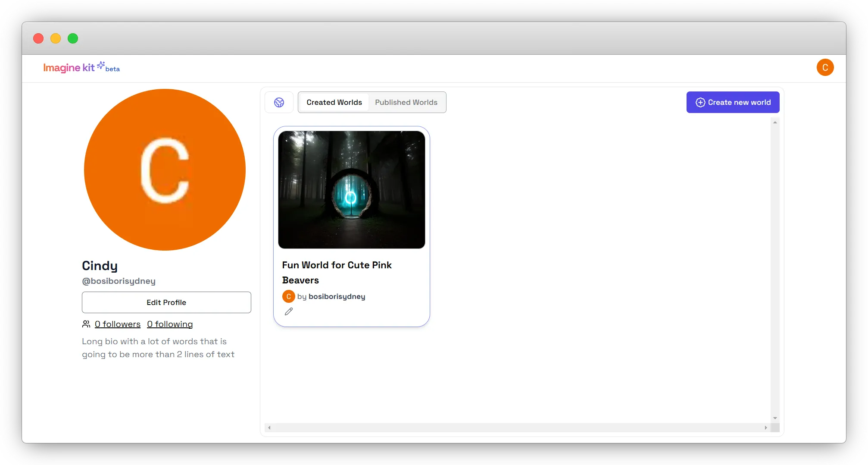This screenshot has width=868, height=465.
Task: Click the small author avatar on world card
Action: click(288, 296)
